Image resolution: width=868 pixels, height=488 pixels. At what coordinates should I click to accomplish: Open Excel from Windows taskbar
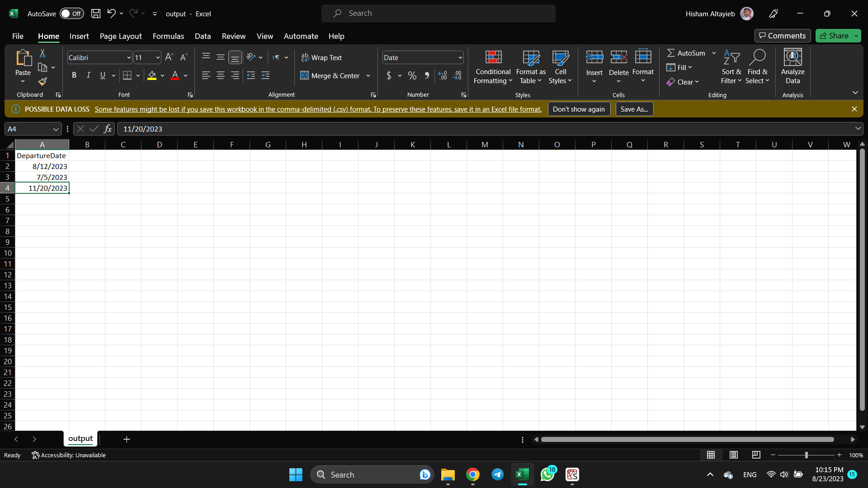tap(522, 474)
